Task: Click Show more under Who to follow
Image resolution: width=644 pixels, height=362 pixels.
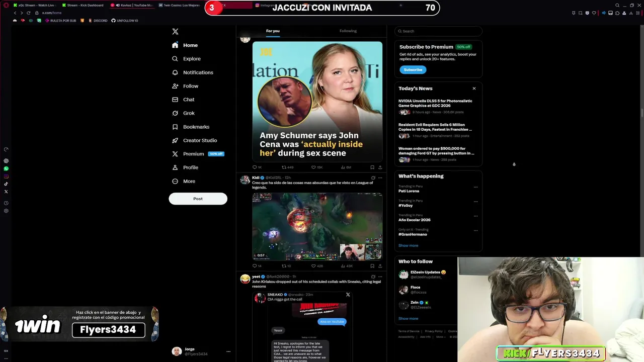Action: pos(408,318)
